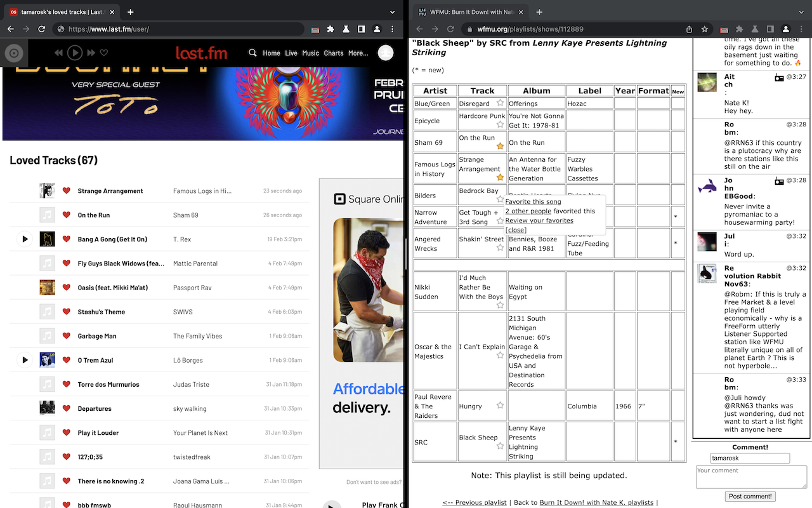The height and width of the screenshot is (508, 812).
Task: Click the share icon in the WFMU address bar
Action: pos(690,29)
